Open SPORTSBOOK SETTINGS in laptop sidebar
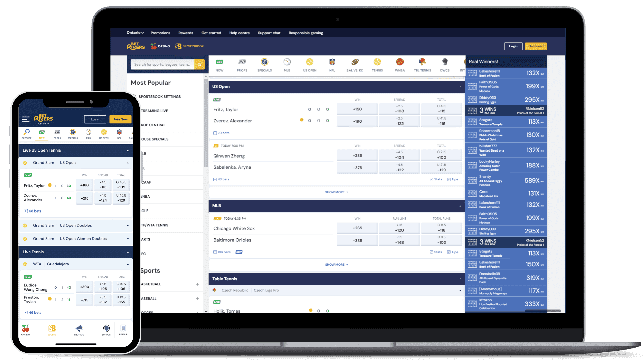 click(160, 97)
